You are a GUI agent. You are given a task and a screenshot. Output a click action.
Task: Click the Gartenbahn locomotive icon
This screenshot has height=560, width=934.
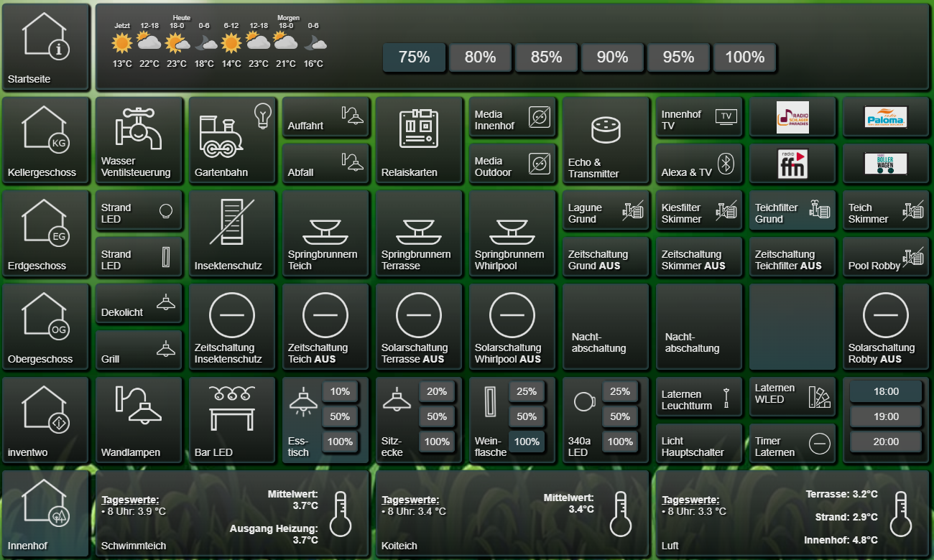pos(221,136)
